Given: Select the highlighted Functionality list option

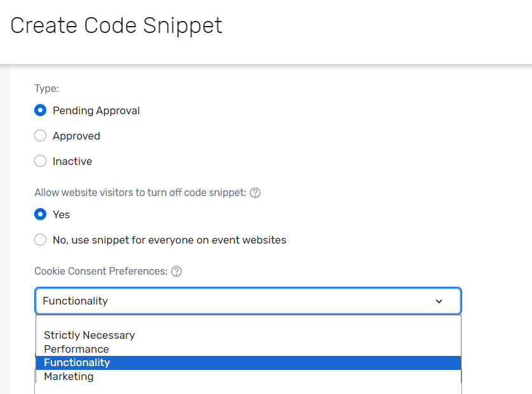Looking at the screenshot, I should click(x=77, y=363).
